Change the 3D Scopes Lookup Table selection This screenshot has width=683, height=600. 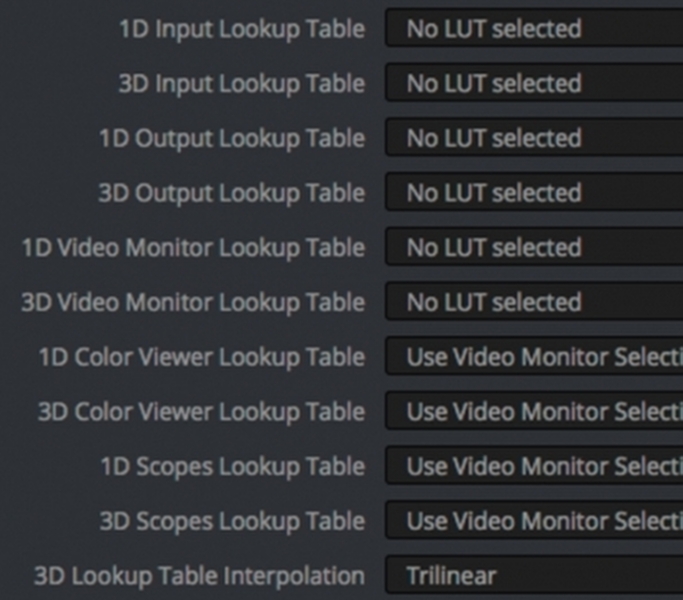pos(534,521)
